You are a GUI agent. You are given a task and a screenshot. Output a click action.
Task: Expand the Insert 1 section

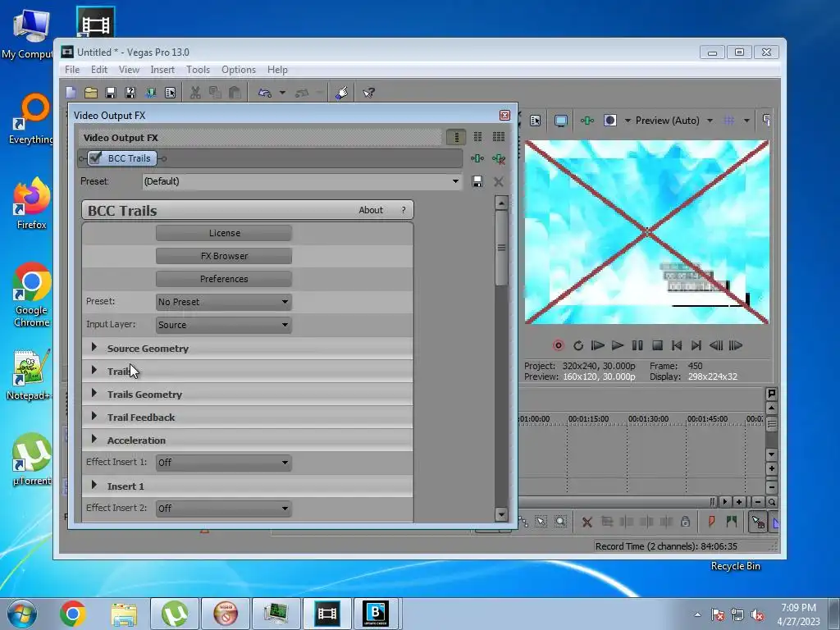[94, 486]
